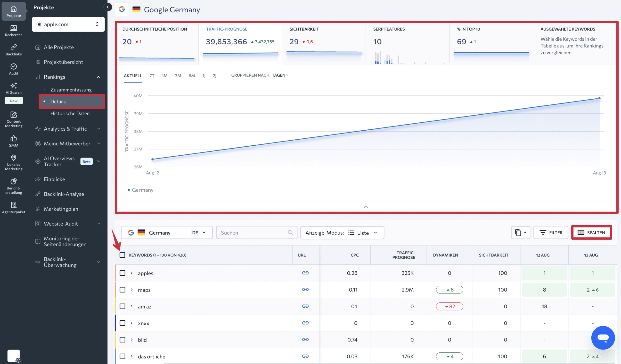Go to Alle Projekte
This screenshot has height=364, width=621.
pyautogui.click(x=59, y=47)
